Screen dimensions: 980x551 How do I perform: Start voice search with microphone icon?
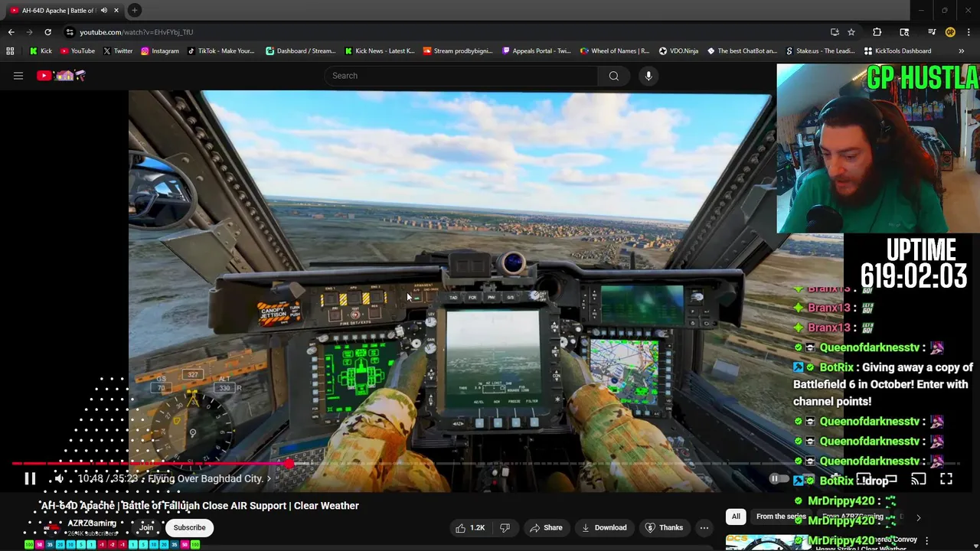click(648, 76)
